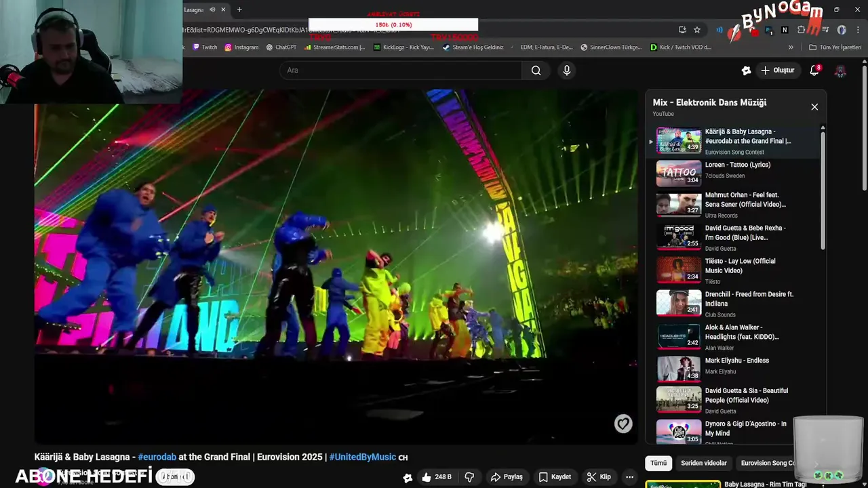This screenshot has height=488, width=868.
Task: Open YouTube notifications bell
Action: pyautogui.click(x=814, y=70)
